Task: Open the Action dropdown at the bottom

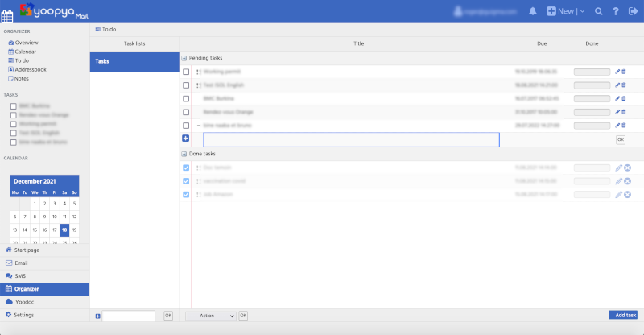Action: 210,316
